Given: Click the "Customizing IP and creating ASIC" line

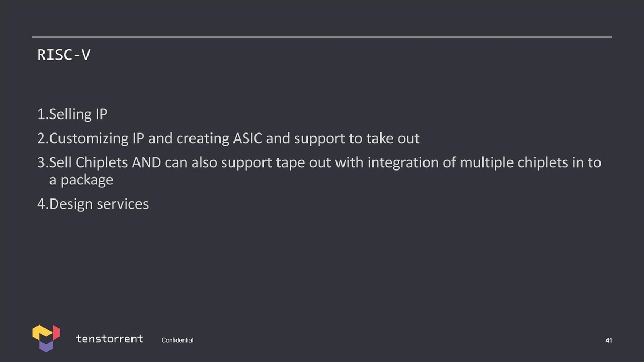Looking at the screenshot, I should coord(229,138).
